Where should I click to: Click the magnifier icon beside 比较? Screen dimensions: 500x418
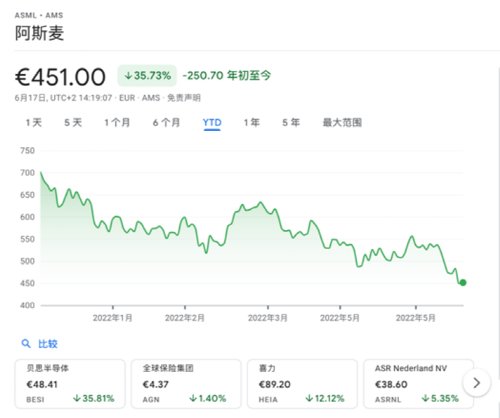[26, 343]
